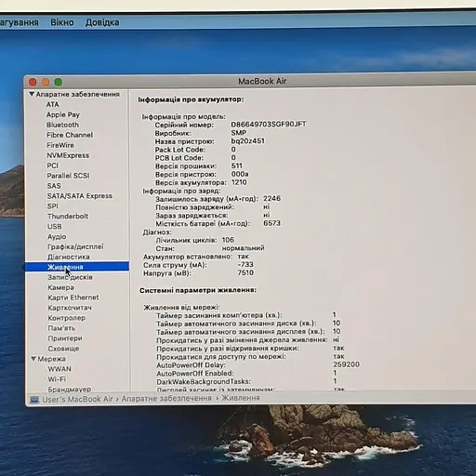The width and height of the screenshot is (476, 476).
Task: Click battery serial number D86649703SGF90JFT
Action: 269,125
